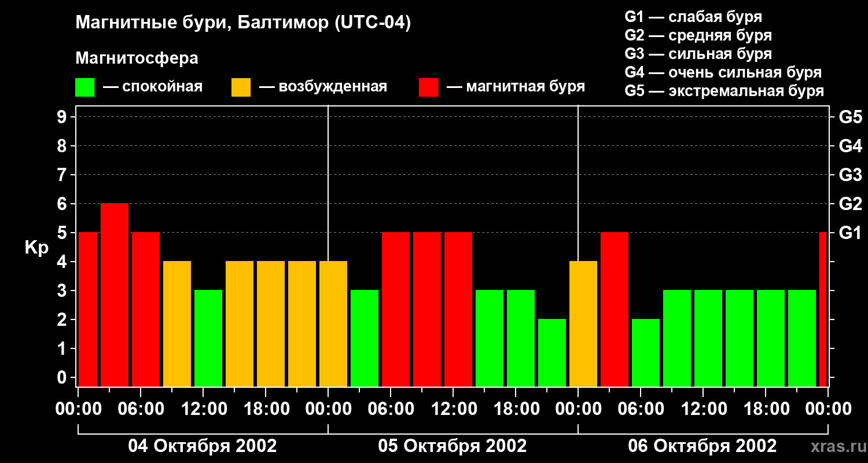Click the orange "возбужденная" legend swatch
Image resolution: width=868 pixels, height=463 pixels.
click(241, 87)
